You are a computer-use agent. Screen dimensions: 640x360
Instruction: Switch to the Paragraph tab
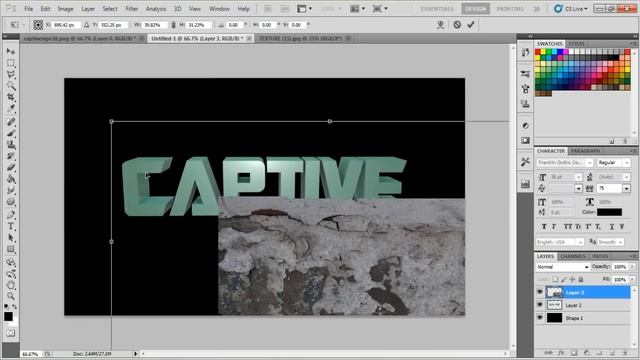(x=585, y=151)
